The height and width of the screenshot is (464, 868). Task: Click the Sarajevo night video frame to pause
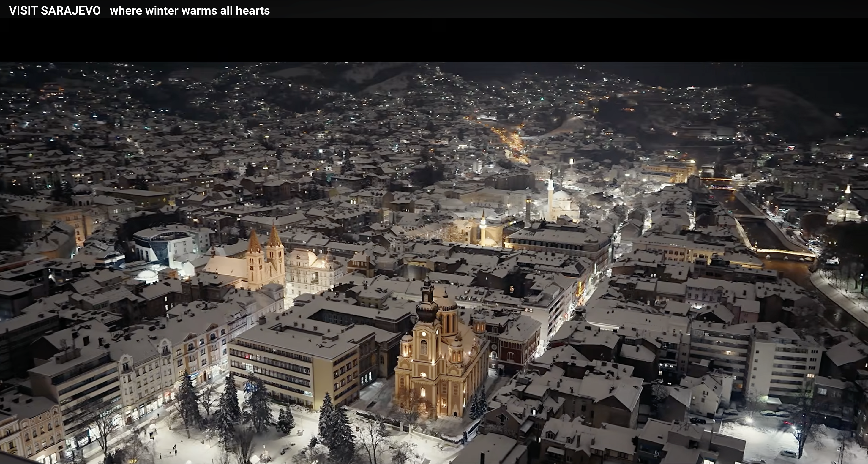pyautogui.click(x=434, y=263)
